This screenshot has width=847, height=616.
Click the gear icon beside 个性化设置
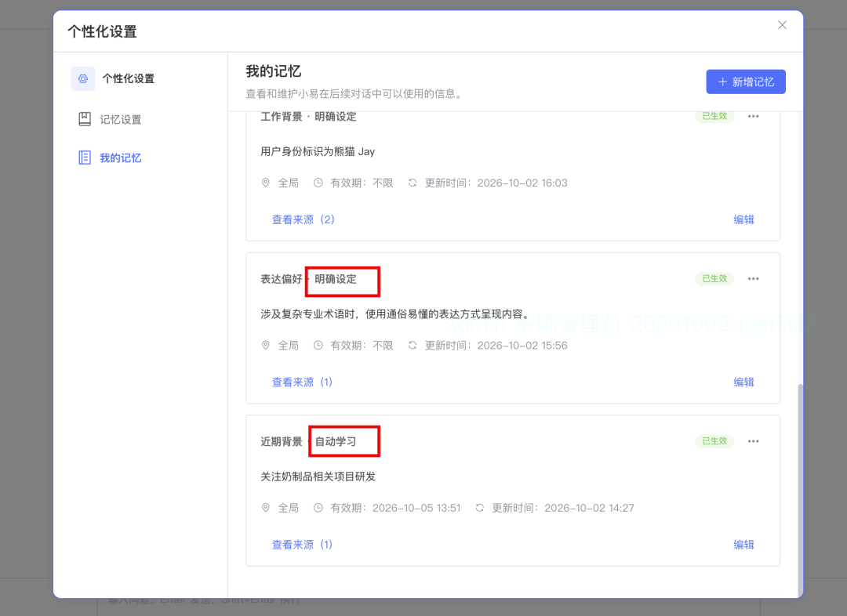[83, 79]
